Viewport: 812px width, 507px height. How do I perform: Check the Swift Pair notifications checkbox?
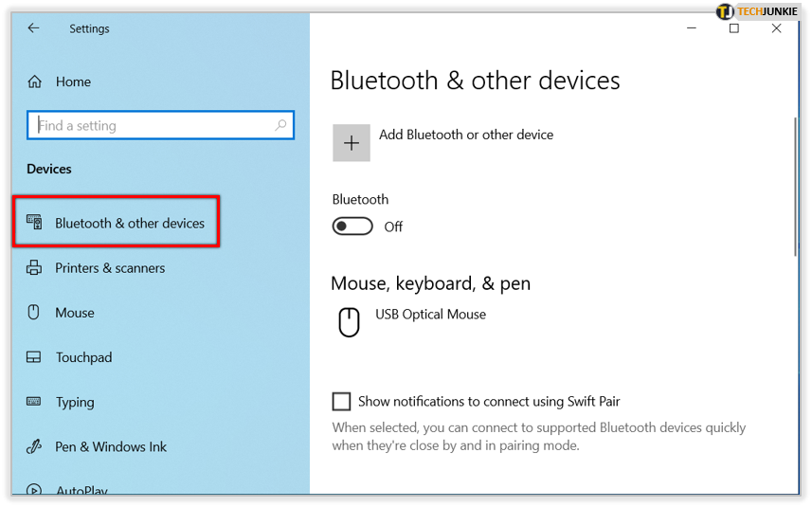(341, 402)
